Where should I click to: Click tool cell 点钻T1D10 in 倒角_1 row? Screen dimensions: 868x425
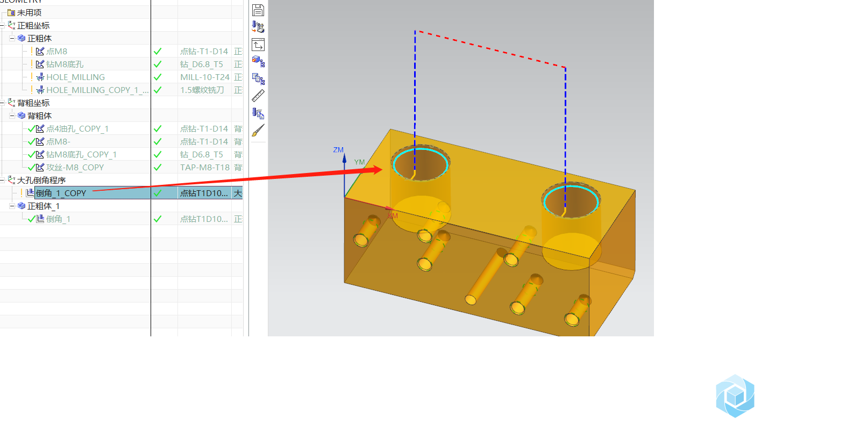tap(204, 219)
